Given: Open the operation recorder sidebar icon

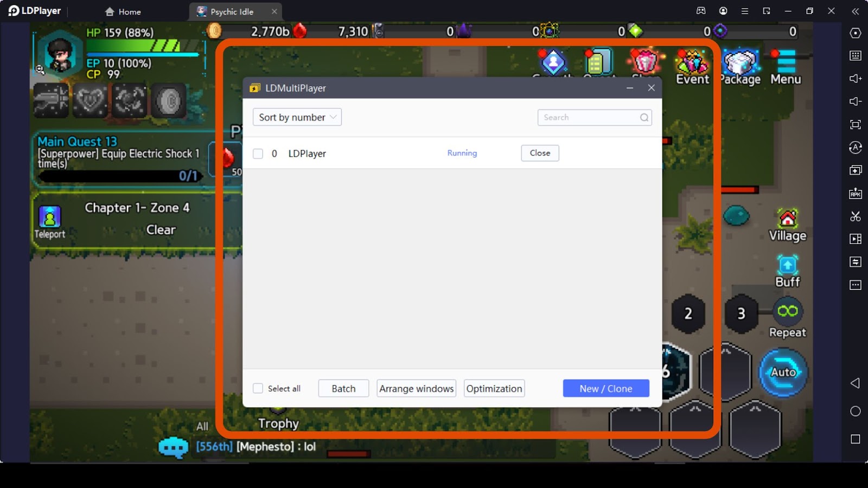Looking at the screenshot, I should tap(856, 147).
